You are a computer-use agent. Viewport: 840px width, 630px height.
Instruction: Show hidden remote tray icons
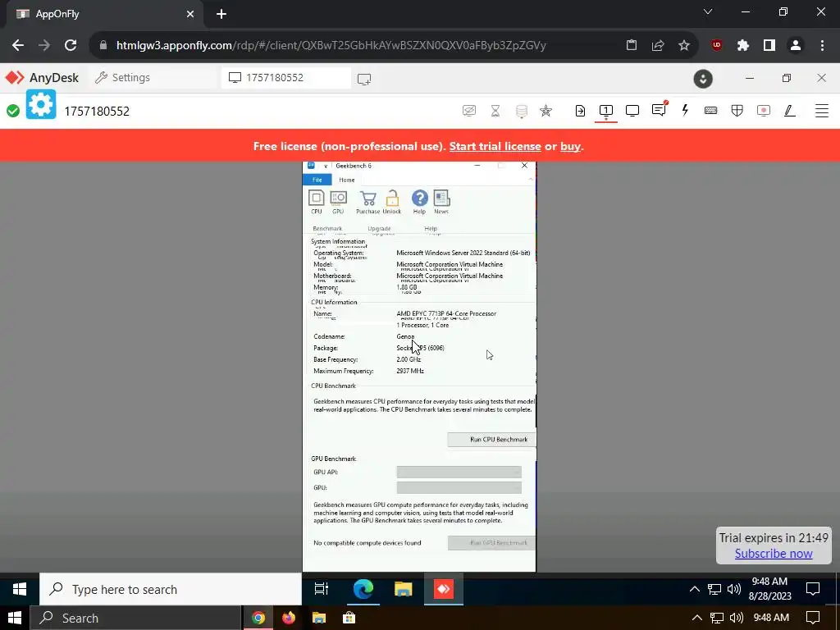(694, 589)
